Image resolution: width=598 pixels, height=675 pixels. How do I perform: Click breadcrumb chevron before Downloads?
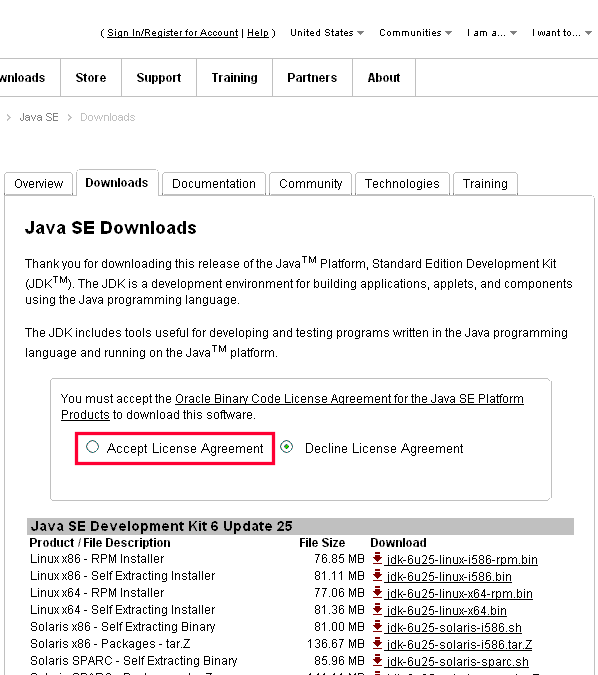[x=69, y=117]
